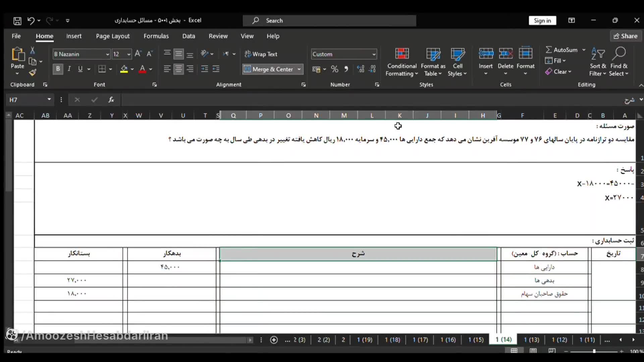Click the AutoSum icon

pyautogui.click(x=549, y=49)
